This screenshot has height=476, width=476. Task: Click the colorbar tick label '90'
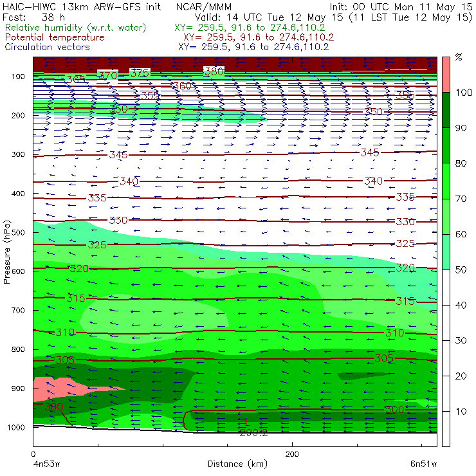click(x=461, y=128)
